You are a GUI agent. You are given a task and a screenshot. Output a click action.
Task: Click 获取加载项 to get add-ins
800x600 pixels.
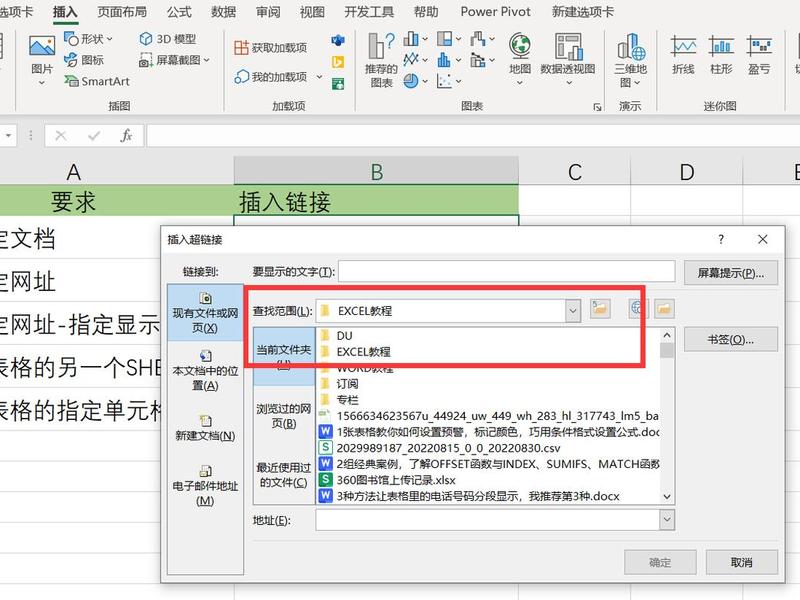click(x=270, y=47)
